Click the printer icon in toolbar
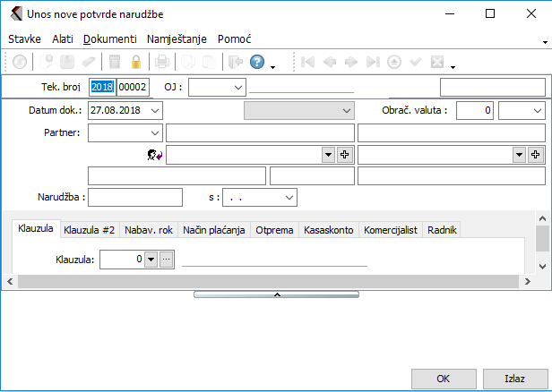The width and height of the screenshot is (552, 392). click(162, 62)
